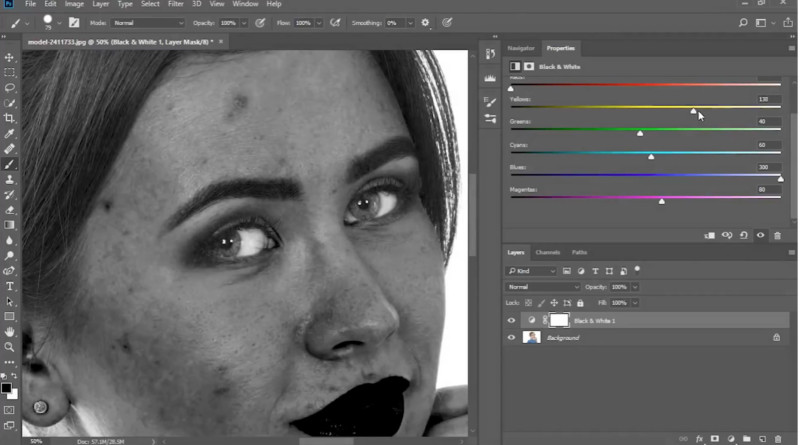Open the layer blend mode dropdown

[x=542, y=287]
